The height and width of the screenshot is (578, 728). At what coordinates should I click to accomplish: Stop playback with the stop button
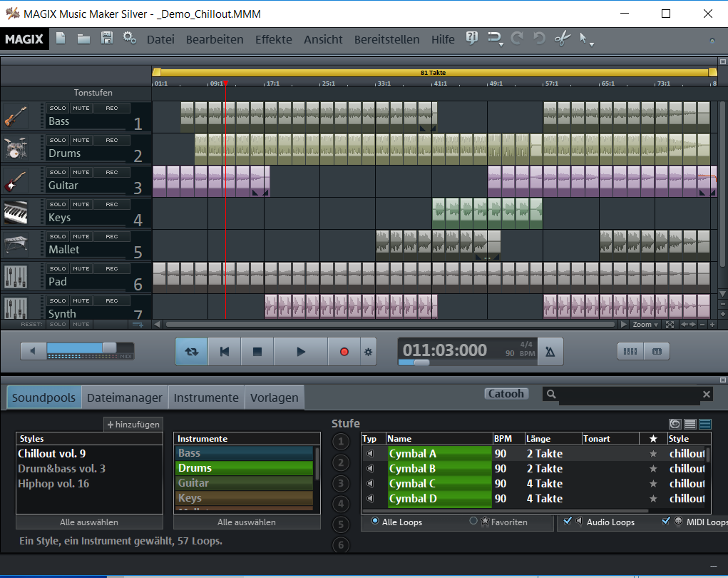[x=257, y=352]
